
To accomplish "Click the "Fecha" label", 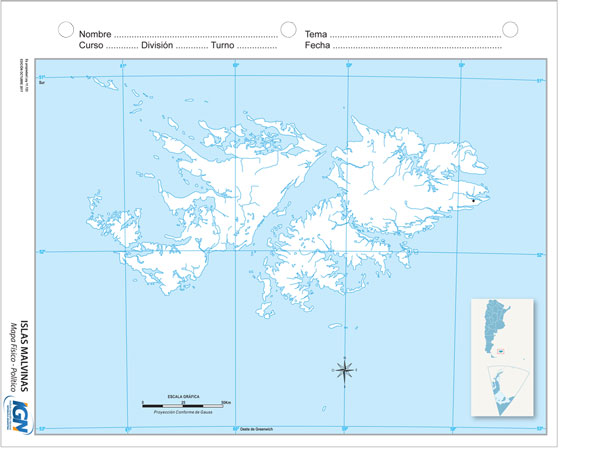I will pos(317,45).
